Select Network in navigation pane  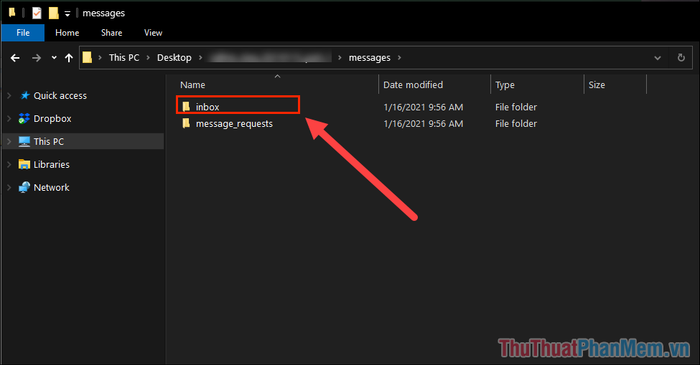[51, 187]
